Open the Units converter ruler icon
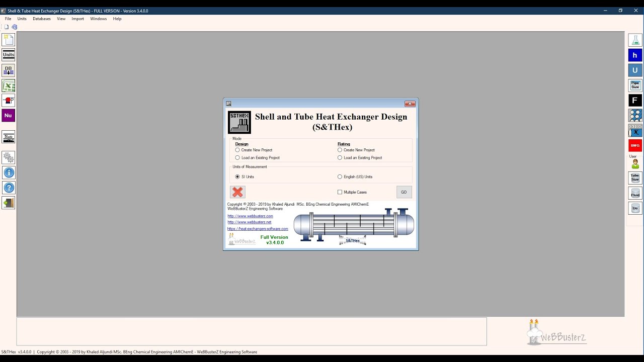The height and width of the screenshot is (362, 644). click(8, 137)
